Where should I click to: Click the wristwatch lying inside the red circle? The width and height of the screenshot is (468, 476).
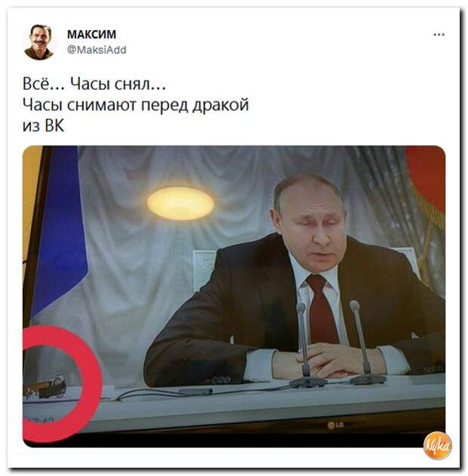(x=45, y=387)
